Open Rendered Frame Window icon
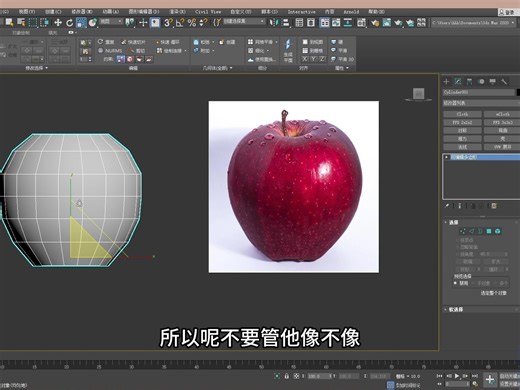Image resolution: width=520 pixels, height=390 pixels. 387,22
